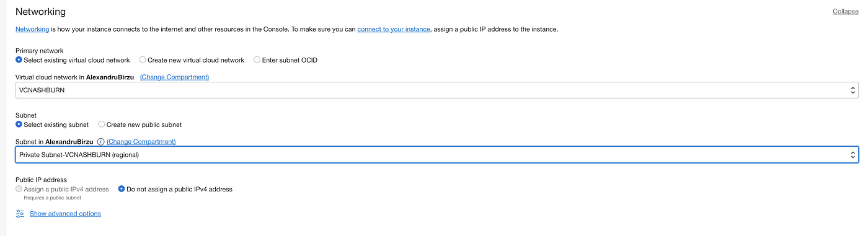Follow the connect to your instance link
Screen dimensions: 868x236
tap(394, 29)
